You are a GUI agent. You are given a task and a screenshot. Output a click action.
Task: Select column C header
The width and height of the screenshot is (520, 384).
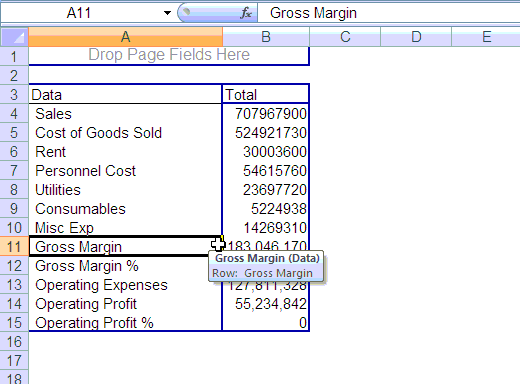pos(345,37)
